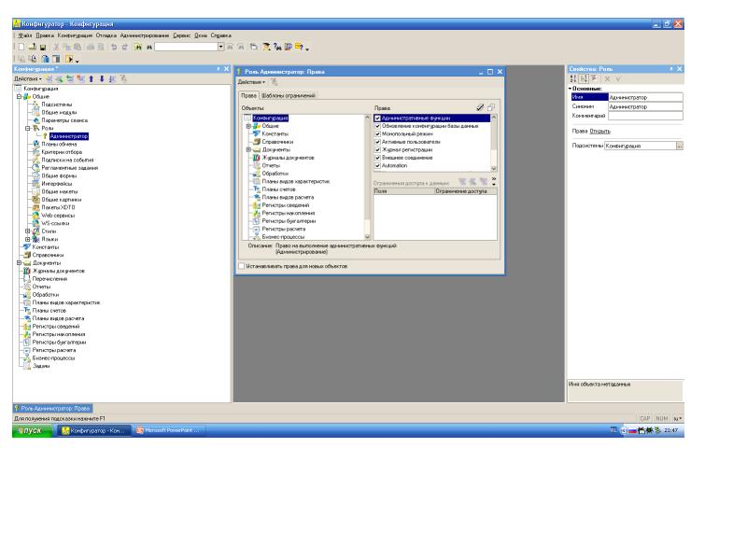Collapse the Роли node in Configuration tree
This screenshot has height=560, width=747.
tap(28, 128)
